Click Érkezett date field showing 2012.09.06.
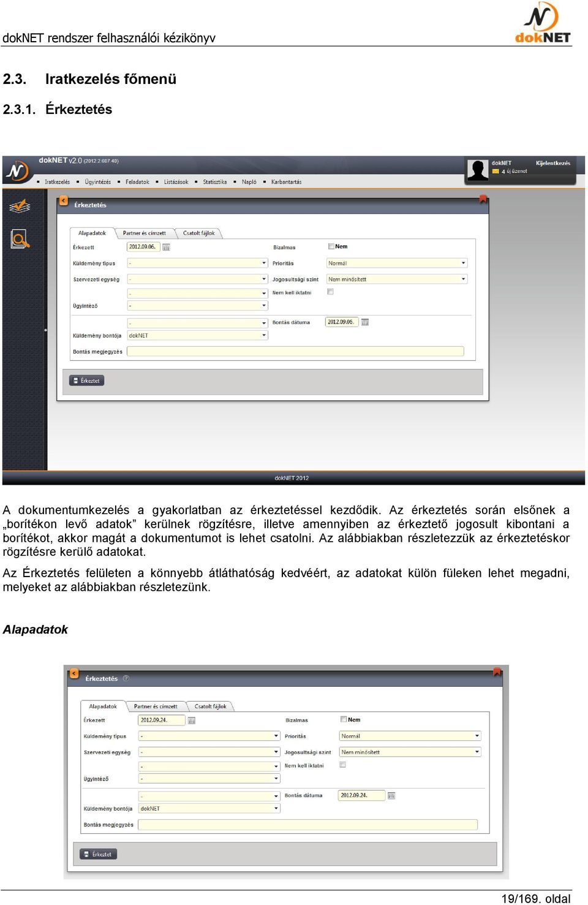 (143, 247)
